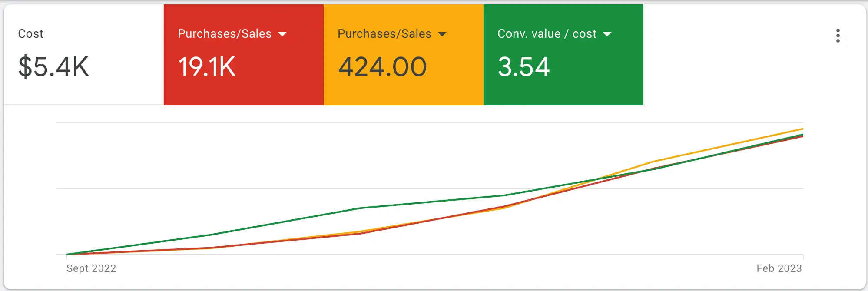
Task: Click the 19.1K value on the red card
Action: pyautogui.click(x=207, y=67)
